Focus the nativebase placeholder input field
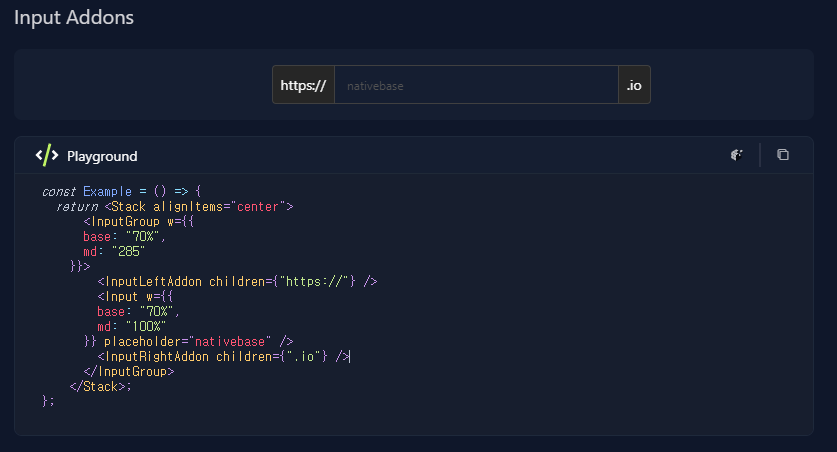 [476, 85]
